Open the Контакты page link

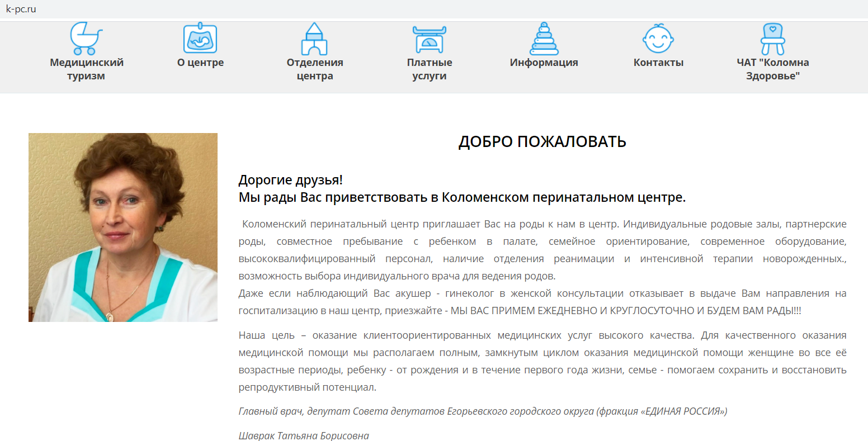[658, 63]
